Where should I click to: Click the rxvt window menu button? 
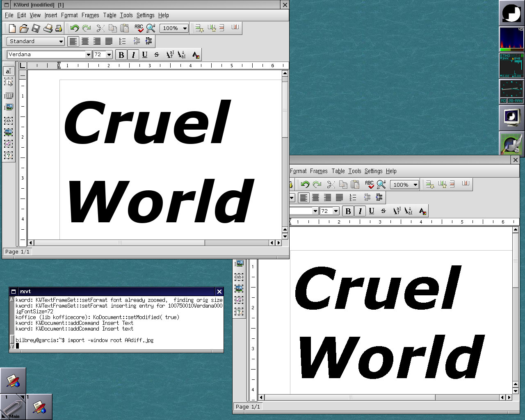(x=14, y=292)
